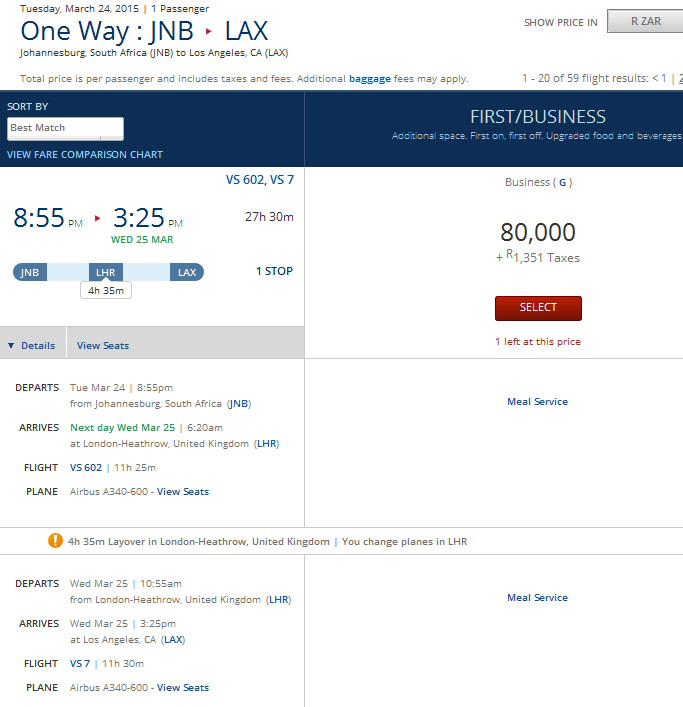683x707 pixels.
Task: Open the VS 602, VS 7 flight numbers link
Action: [x=260, y=180]
